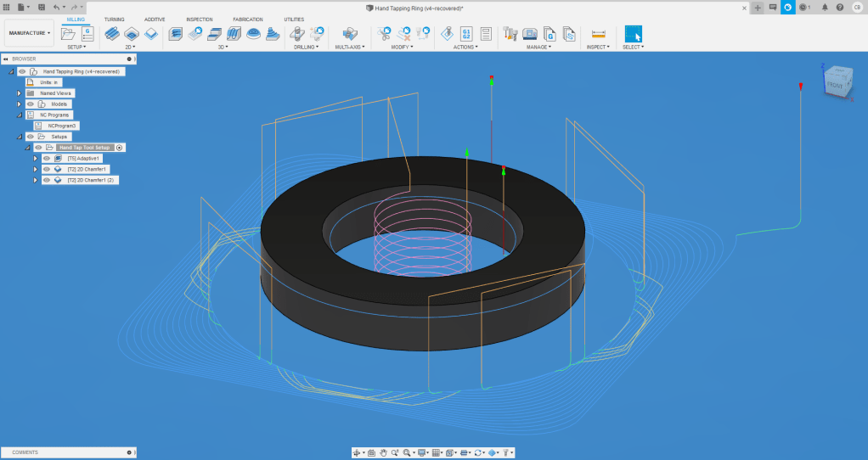
Task: Click the Drill tool icon
Action: click(297, 34)
